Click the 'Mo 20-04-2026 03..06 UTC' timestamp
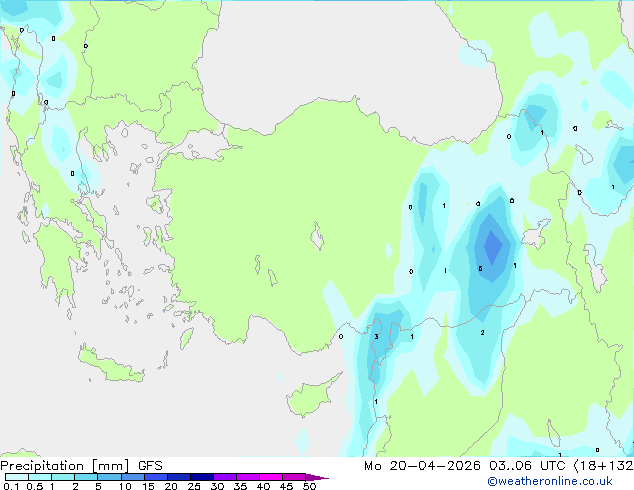This screenshot has width=634, height=490. pyautogui.click(x=465, y=466)
